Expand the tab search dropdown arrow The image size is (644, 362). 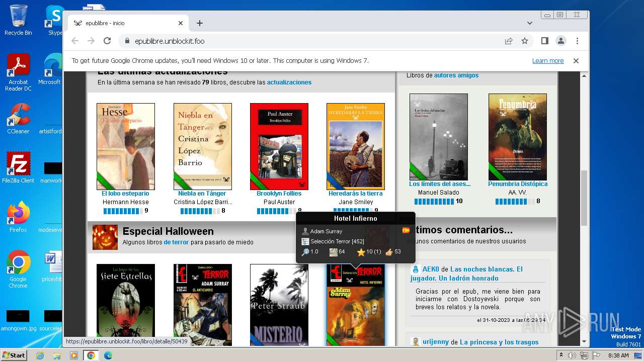coord(530,23)
